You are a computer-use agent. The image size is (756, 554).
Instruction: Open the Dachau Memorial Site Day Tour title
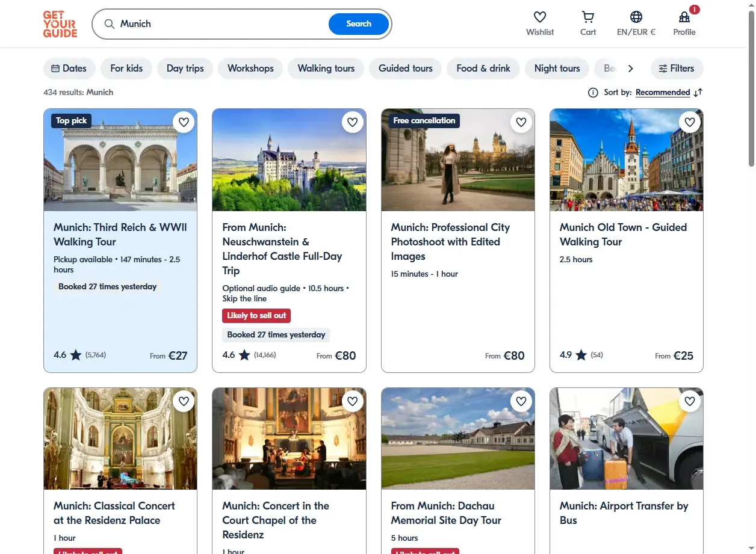pos(446,513)
